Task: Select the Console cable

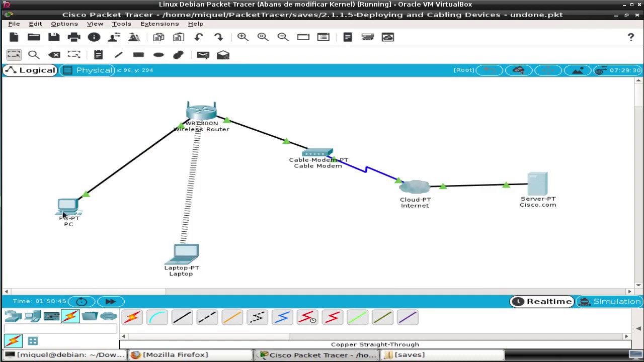Action: coord(157,317)
